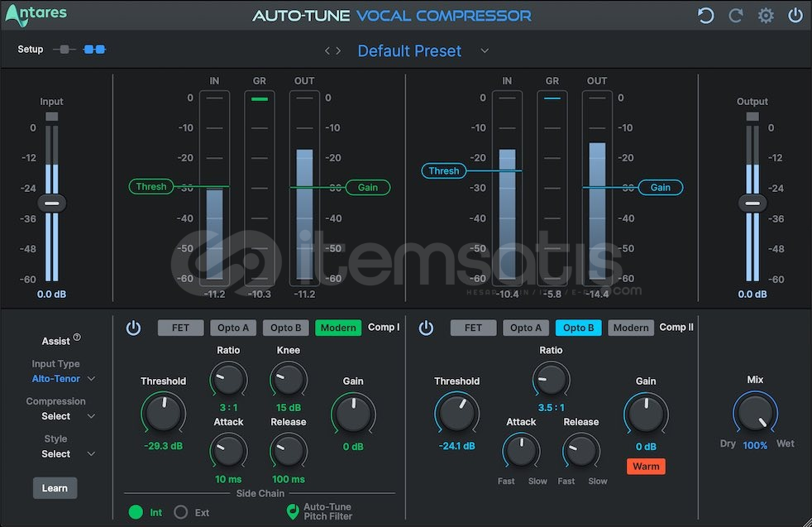Click the Assist help question icon
The image size is (812, 527).
77,338
